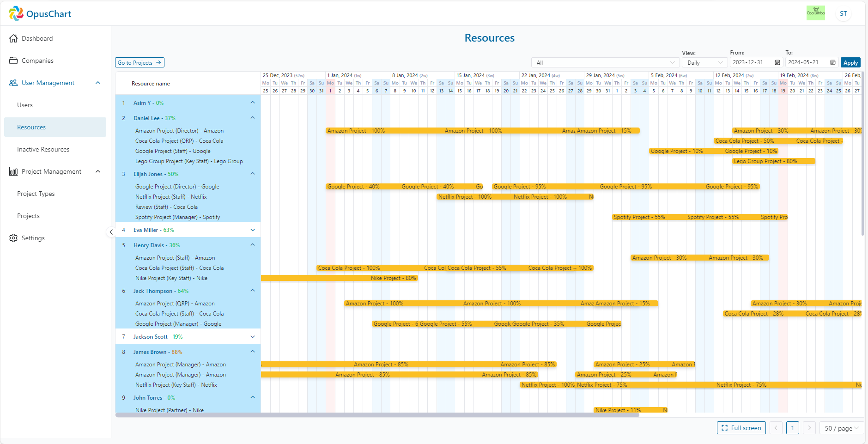This screenshot has width=868, height=444.
Task: Open the calendar picker for the To date
Action: coord(832,62)
